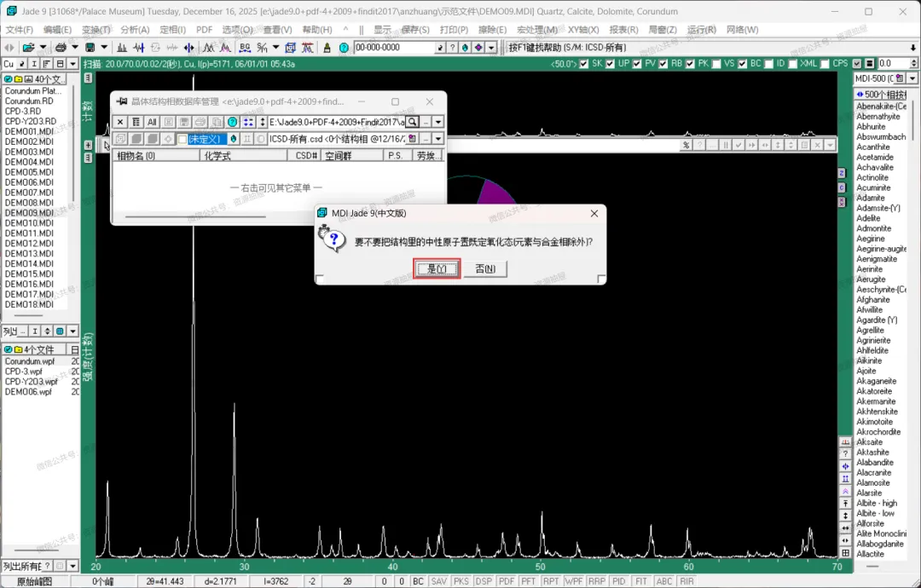Click the All button in database window toolbar
Screen dimensions: 921x588
coord(152,122)
